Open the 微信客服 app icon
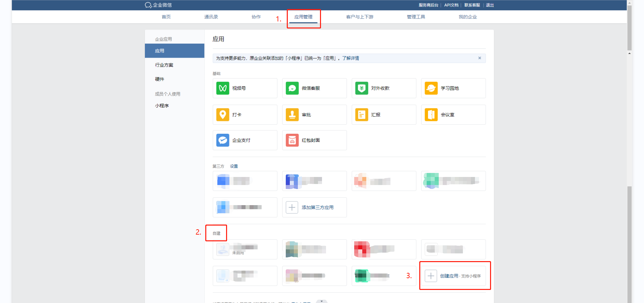The width and height of the screenshot is (644, 303). 292,88
